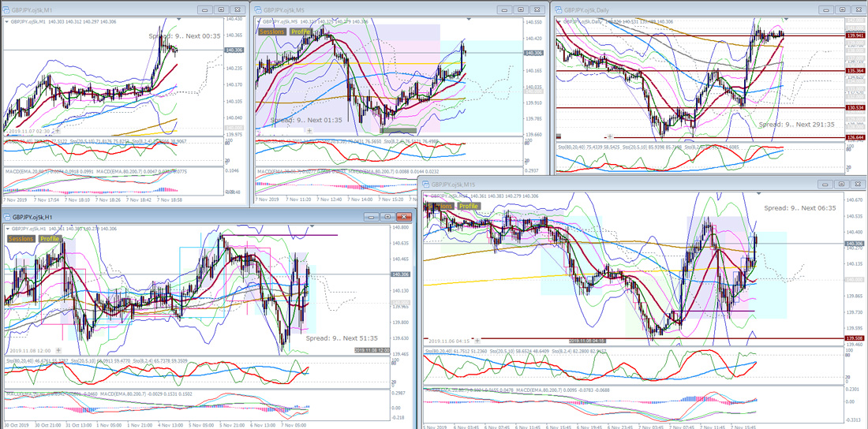Click the chart icon in the GBPJPY M1 title bar
This screenshot has height=429, width=868.
click(6, 9)
